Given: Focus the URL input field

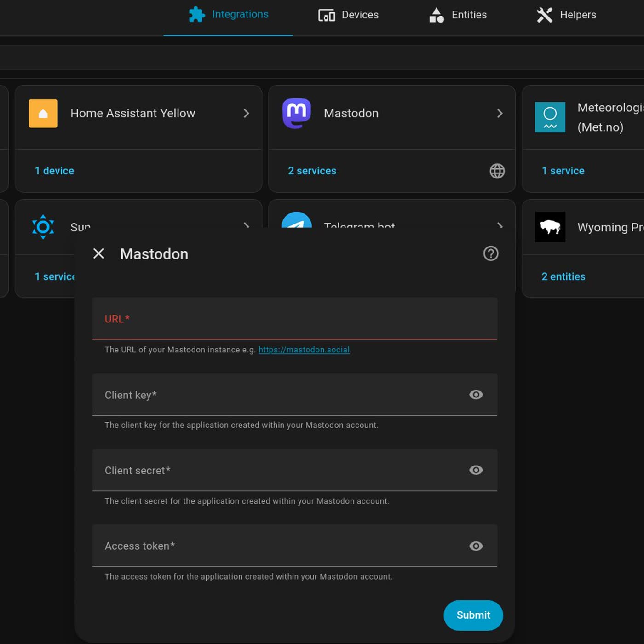Looking at the screenshot, I should pos(295,319).
